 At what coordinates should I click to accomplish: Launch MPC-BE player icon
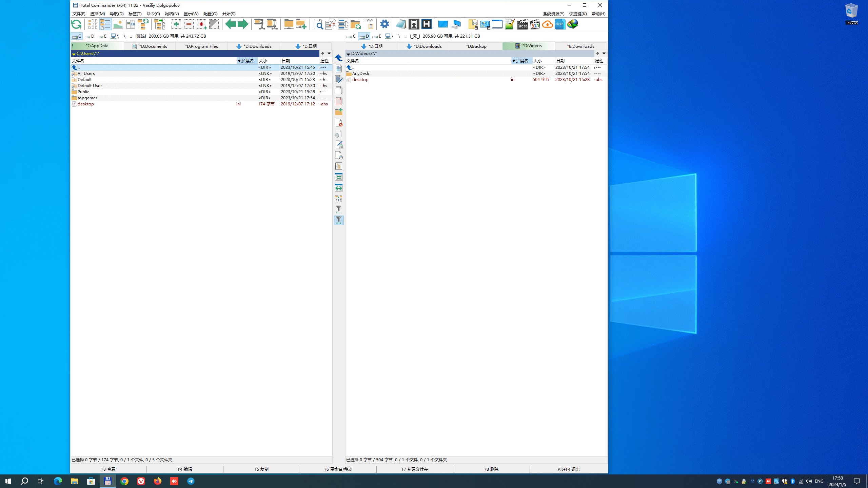click(522, 24)
